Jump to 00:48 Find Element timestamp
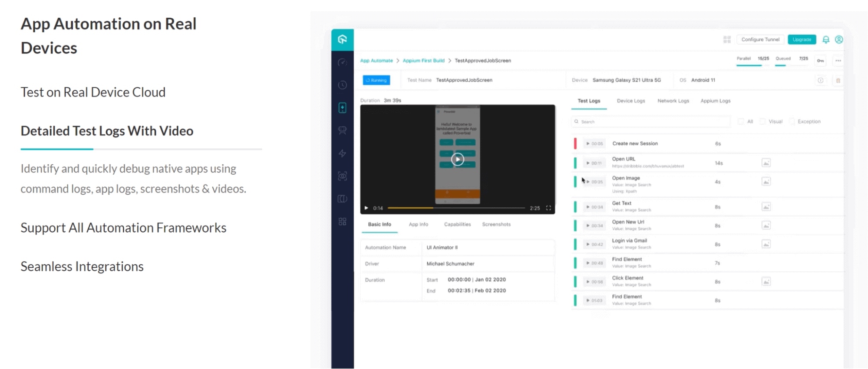 point(594,263)
